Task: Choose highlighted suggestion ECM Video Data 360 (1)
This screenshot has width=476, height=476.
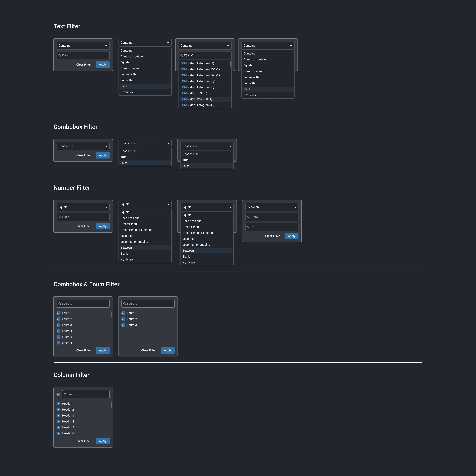Action: (x=205, y=99)
